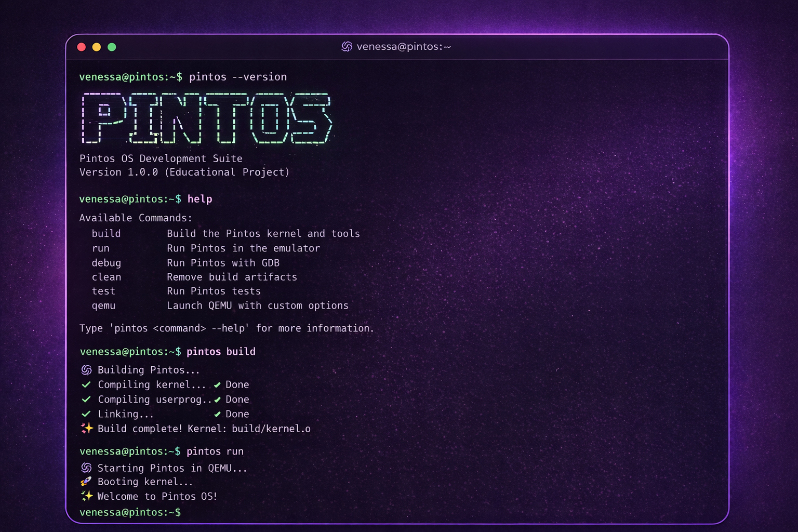Click 'Build complete! Kernel: build/kernel.o' text

click(204, 429)
